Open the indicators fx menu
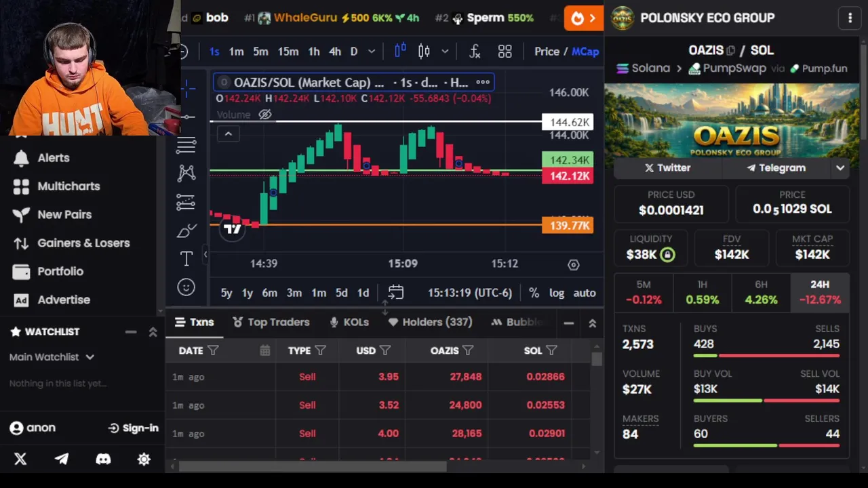 pos(475,52)
